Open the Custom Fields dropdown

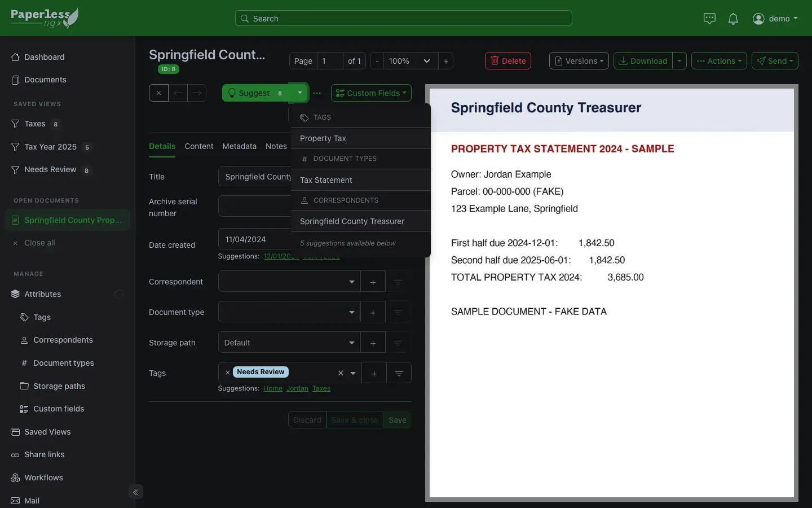[x=371, y=93]
